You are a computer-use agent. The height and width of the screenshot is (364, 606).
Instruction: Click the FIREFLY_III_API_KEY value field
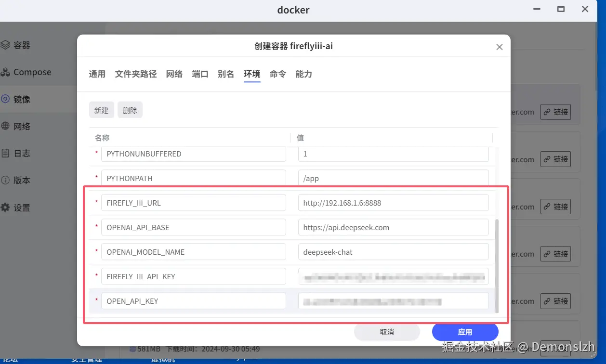(394, 276)
